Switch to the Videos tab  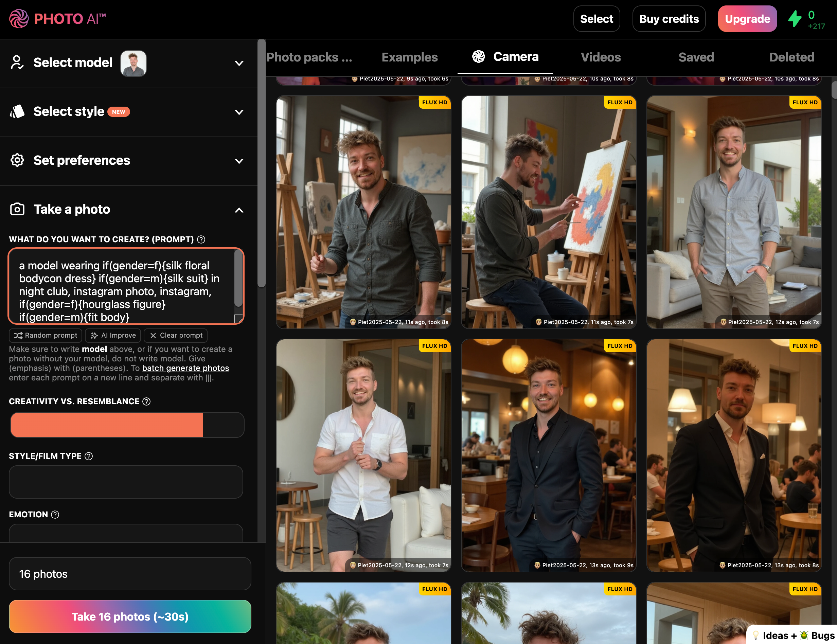(x=601, y=57)
